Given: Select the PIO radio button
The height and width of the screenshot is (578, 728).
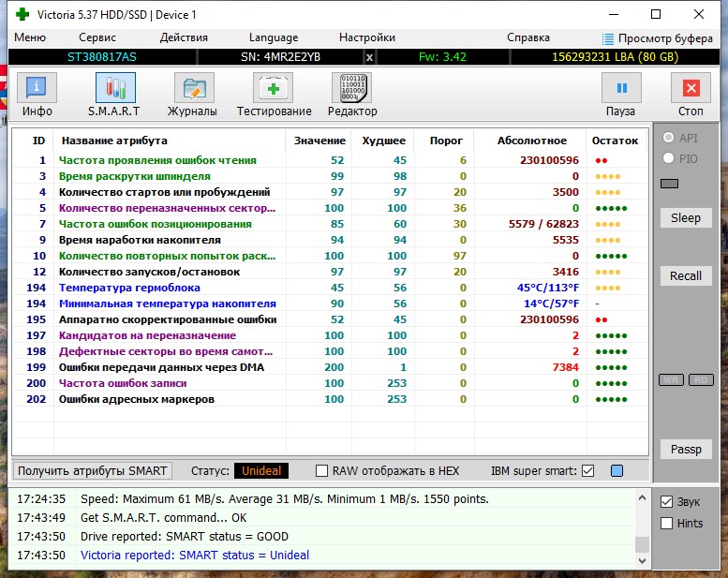Looking at the screenshot, I should click(x=669, y=157).
